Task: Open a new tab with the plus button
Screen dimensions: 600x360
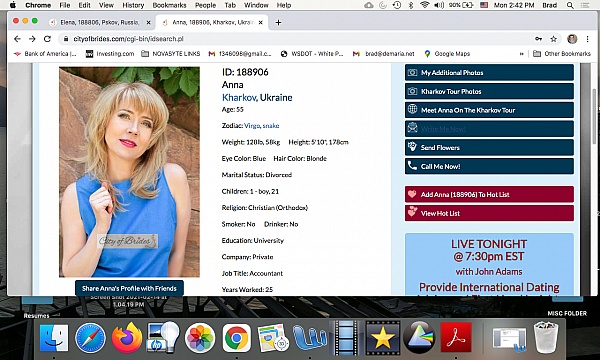Action: tap(278, 23)
